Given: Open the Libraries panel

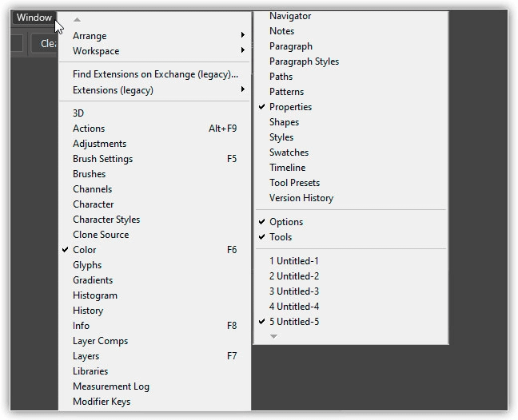Looking at the screenshot, I should click(154, 371).
